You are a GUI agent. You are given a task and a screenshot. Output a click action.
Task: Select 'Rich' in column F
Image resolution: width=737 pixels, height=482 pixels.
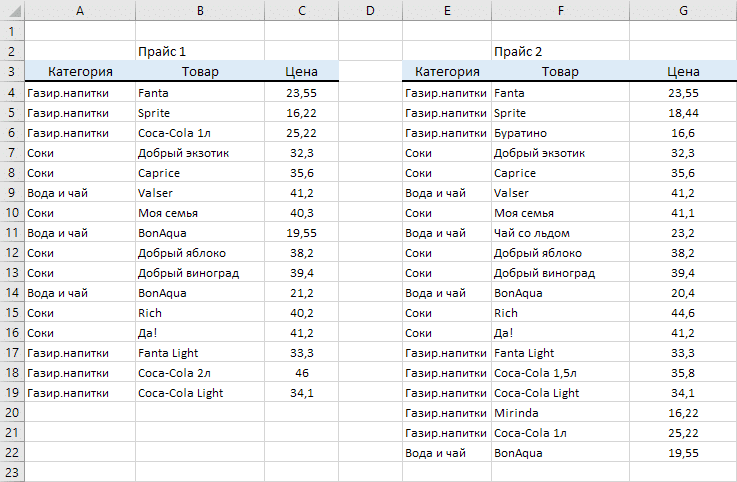click(560, 313)
